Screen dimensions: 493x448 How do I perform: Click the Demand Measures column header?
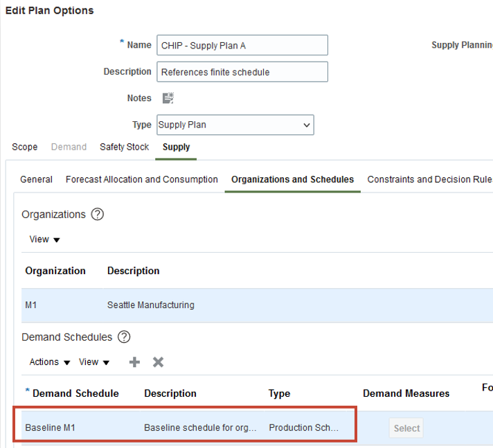point(406,393)
